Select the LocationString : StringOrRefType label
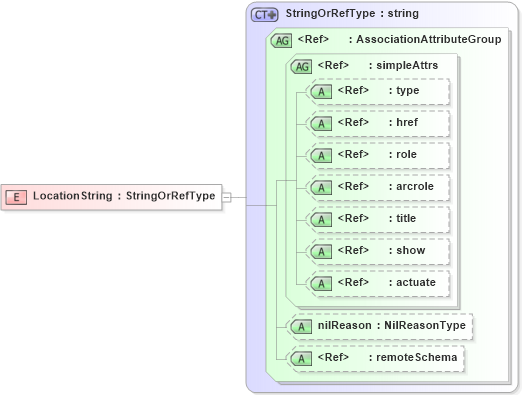Image resolution: width=522 pixels, height=395 pixels. point(124,196)
